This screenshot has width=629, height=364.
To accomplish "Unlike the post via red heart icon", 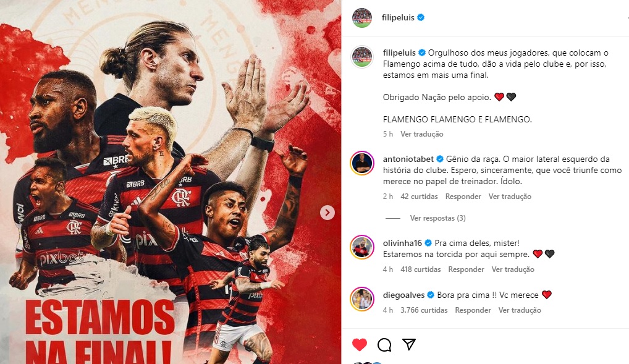I will click(360, 344).
